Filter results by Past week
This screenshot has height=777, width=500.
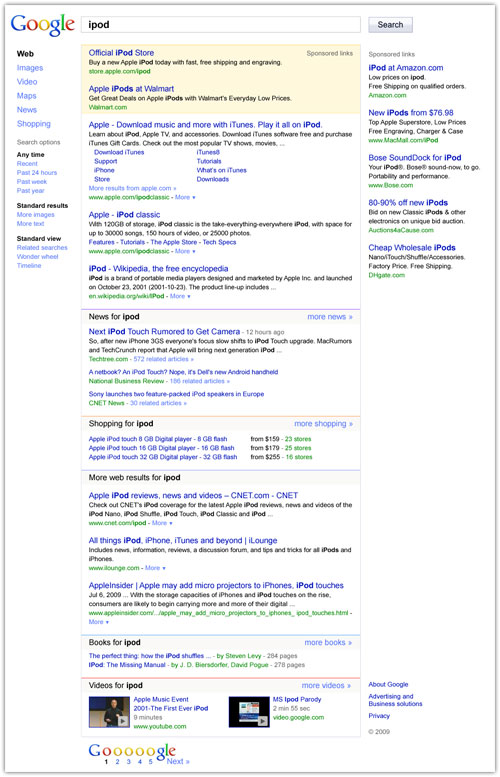tap(32, 181)
